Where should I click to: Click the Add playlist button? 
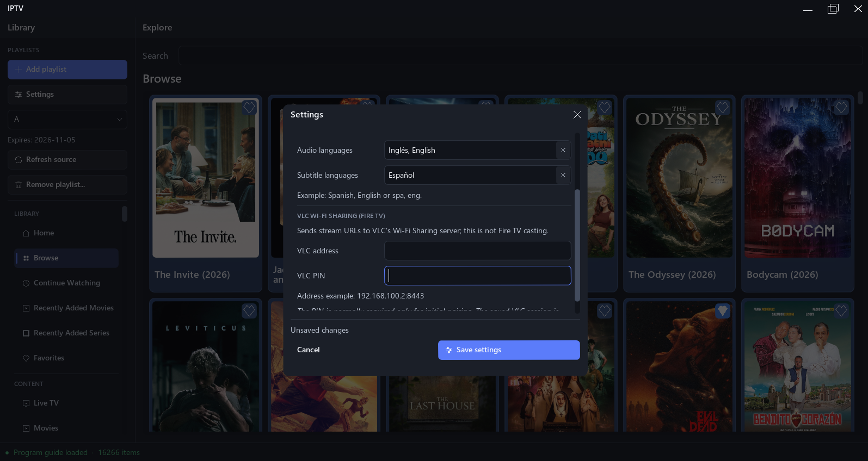click(67, 69)
